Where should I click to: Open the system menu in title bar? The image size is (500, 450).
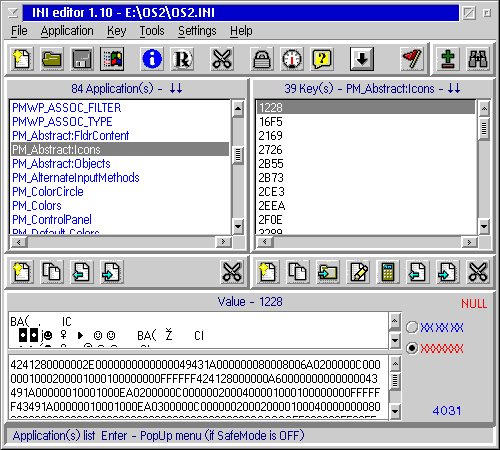13,13
